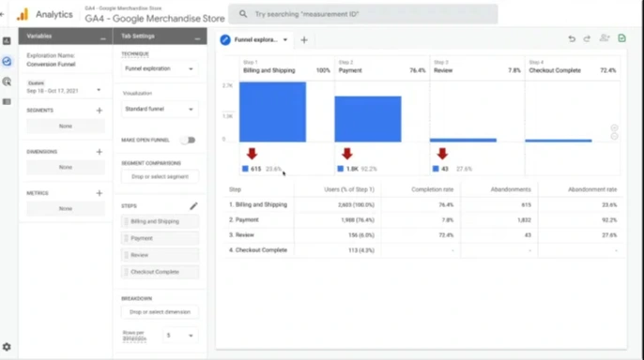Go back using the top-left arrow
The width and height of the screenshot is (644, 360).
pos(2,14)
